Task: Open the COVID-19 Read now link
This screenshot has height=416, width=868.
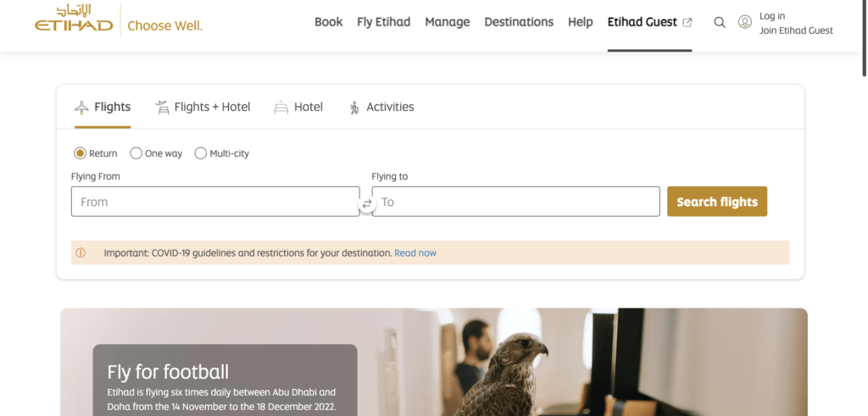Action: tap(415, 252)
